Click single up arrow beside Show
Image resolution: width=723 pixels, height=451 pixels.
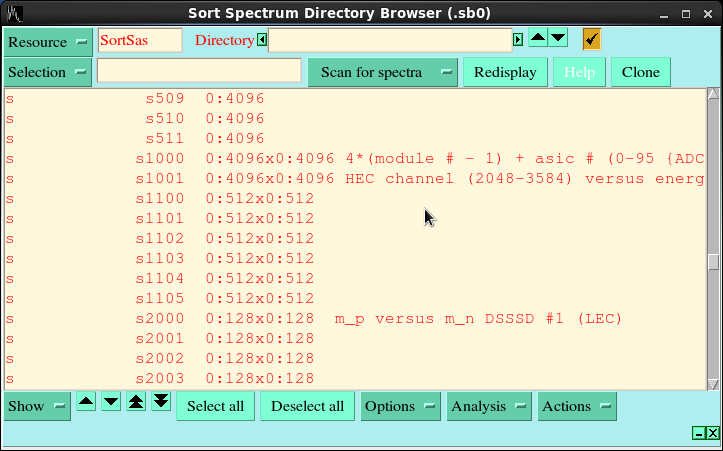(87, 402)
